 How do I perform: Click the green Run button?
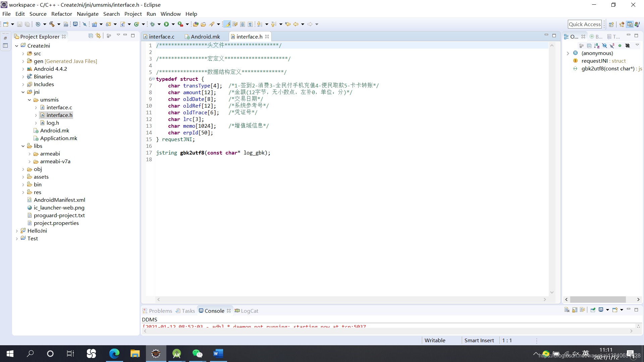(166, 24)
